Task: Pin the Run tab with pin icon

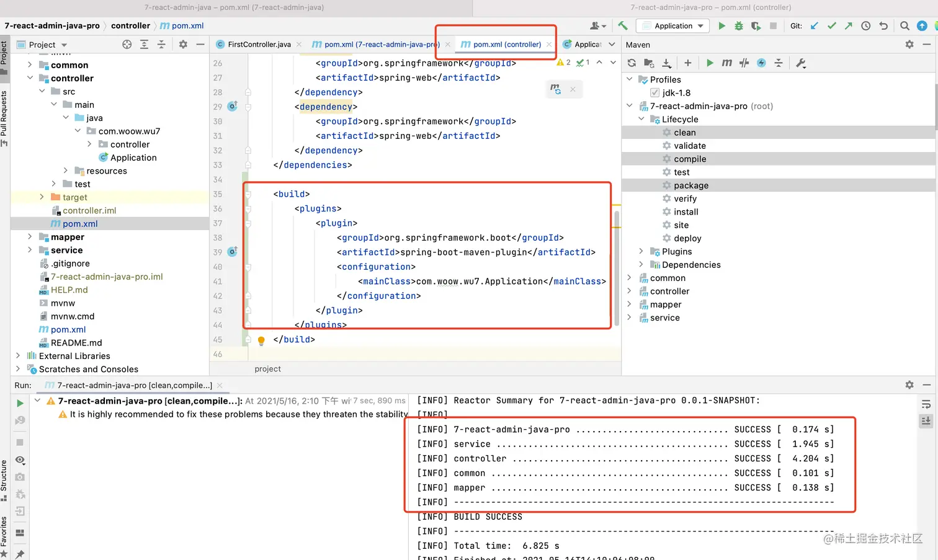Action: (x=20, y=554)
